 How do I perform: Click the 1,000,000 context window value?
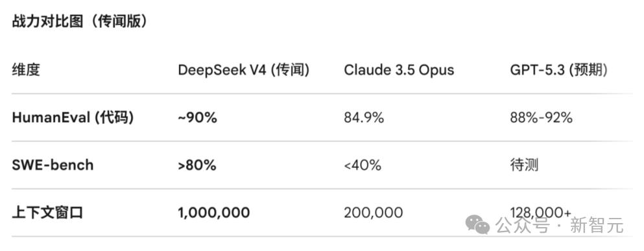pyautogui.click(x=213, y=213)
